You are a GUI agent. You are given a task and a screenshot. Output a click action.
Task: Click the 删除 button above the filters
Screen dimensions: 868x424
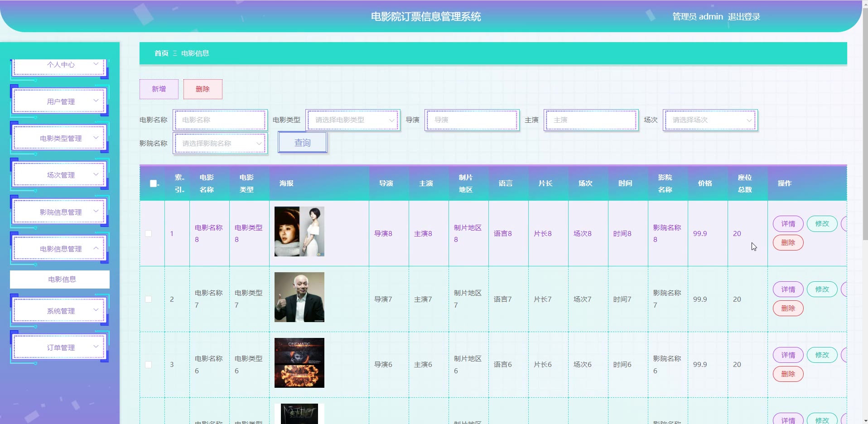click(x=203, y=89)
